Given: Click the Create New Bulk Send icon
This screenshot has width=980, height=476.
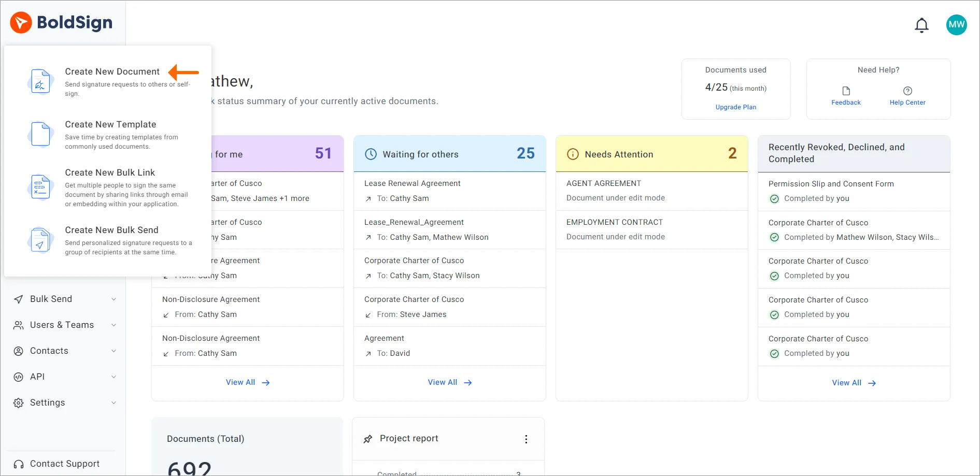Looking at the screenshot, I should pos(40,240).
